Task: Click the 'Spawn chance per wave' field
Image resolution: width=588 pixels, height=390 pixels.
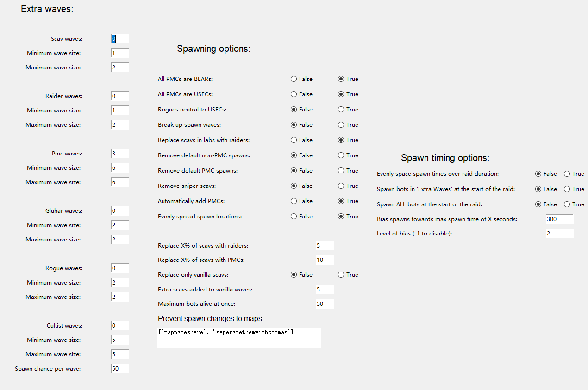Action: pos(120,369)
